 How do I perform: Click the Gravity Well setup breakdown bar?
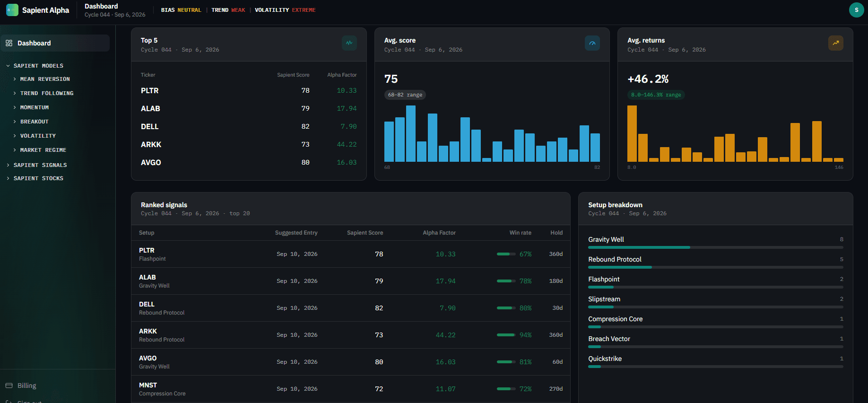tap(716, 247)
